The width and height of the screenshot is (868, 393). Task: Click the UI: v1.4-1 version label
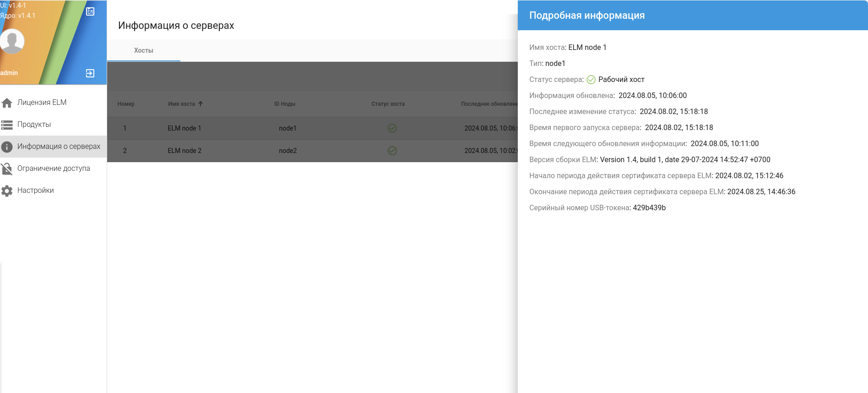[13, 5]
